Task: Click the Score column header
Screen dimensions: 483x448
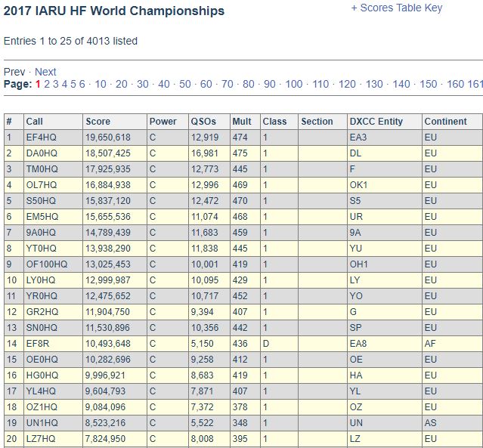Action: pyautogui.click(x=98, y=122)
